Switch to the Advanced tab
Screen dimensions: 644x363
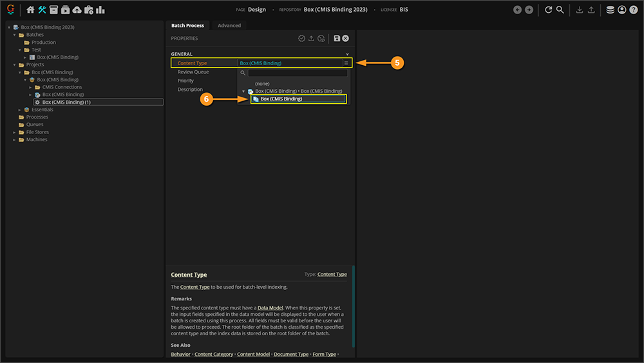tap(229, 26)
